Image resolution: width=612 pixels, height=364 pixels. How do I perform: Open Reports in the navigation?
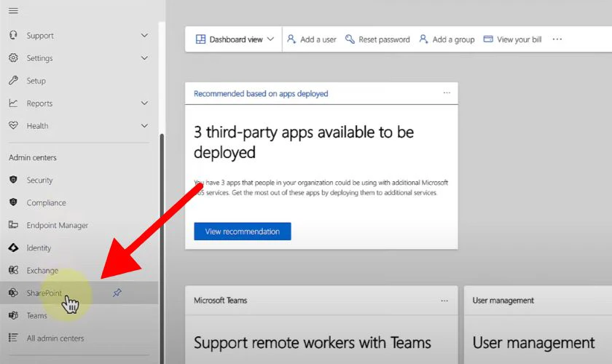click(79, 103)
